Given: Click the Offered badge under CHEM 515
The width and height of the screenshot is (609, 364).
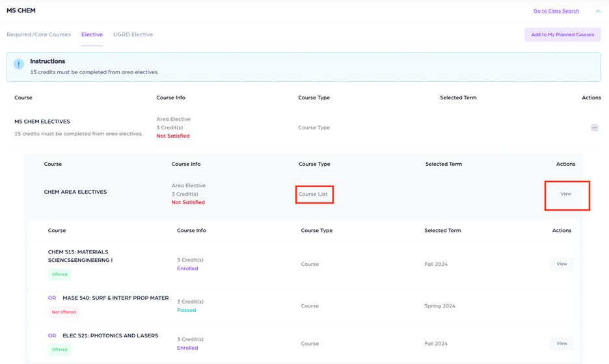Looking at the screenshot, I should (x=59, y=274).
